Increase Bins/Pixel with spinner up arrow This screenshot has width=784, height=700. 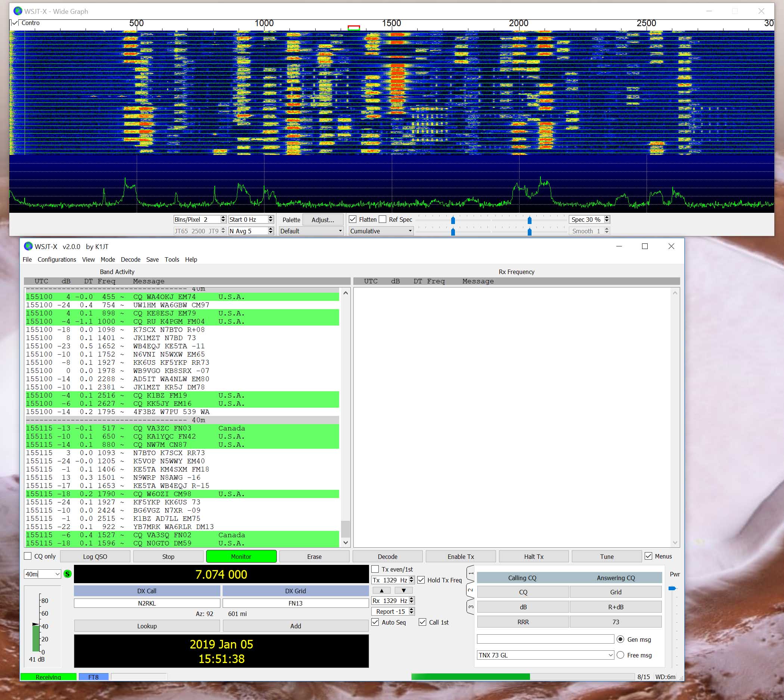[223, 217]
